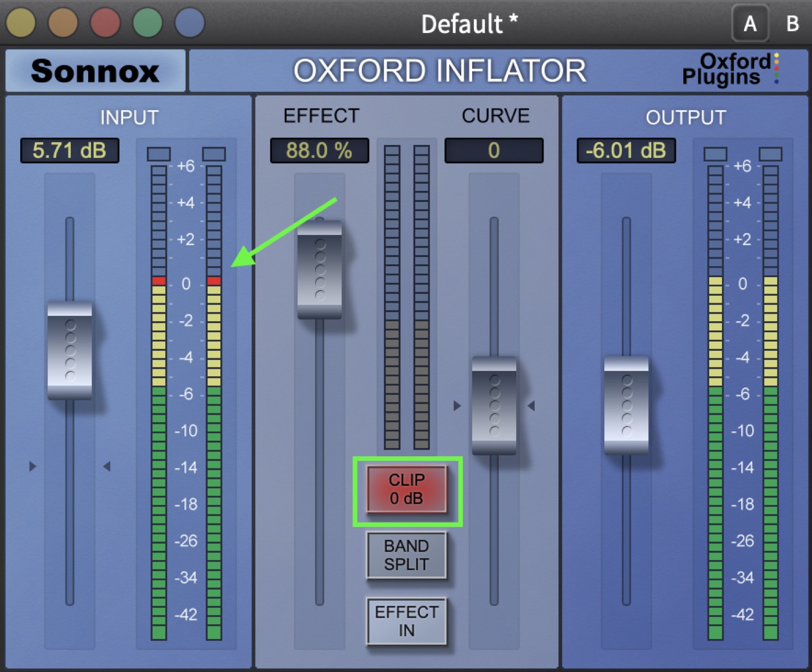Click the red circle in the title bar
The width and height of the screenshot is (812, 672).
[105, 23]
